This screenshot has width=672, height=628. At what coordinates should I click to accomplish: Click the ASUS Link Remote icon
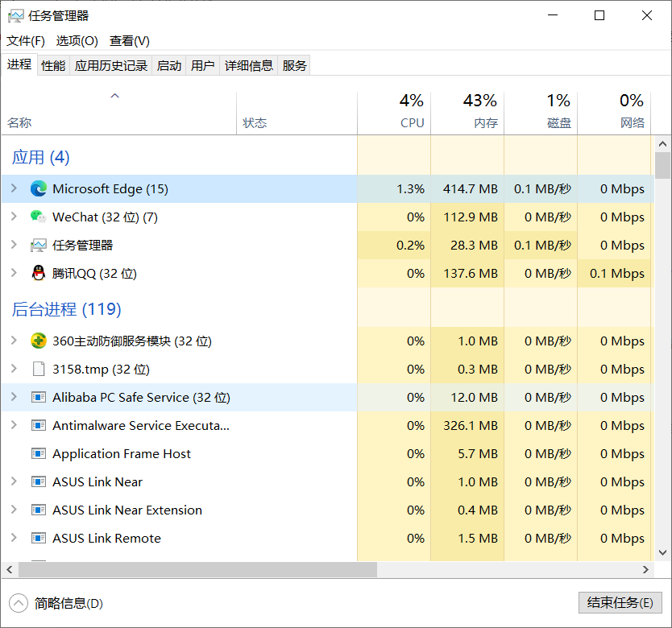coord(39,538)
